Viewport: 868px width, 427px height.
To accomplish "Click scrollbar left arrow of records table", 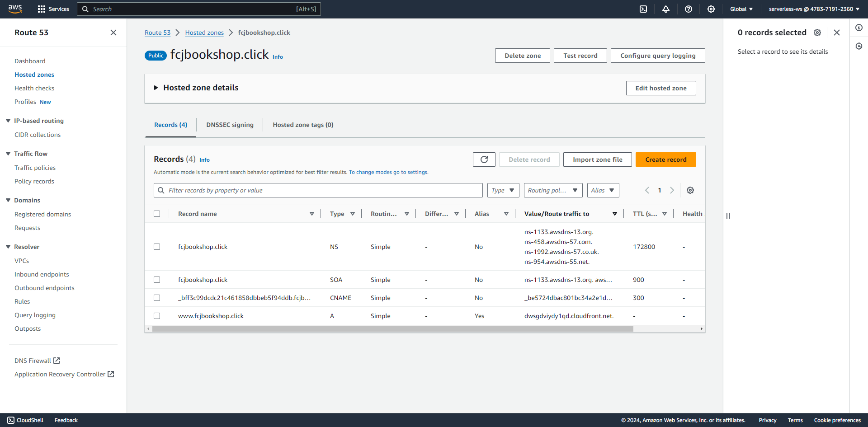I will (x=148, y=329).
